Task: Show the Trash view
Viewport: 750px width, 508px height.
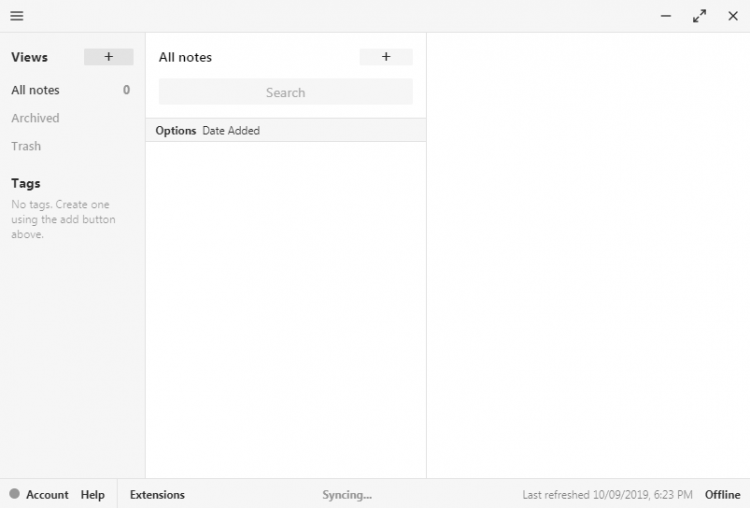Action: pyautogui.click(x=26, y=146)
